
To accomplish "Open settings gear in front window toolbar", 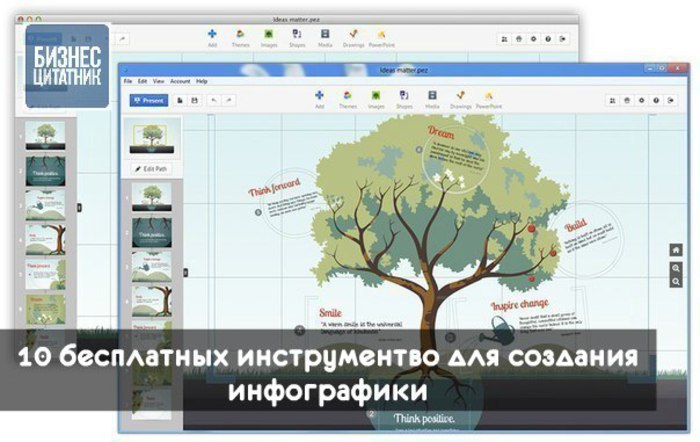I will (x=640, y=100).
